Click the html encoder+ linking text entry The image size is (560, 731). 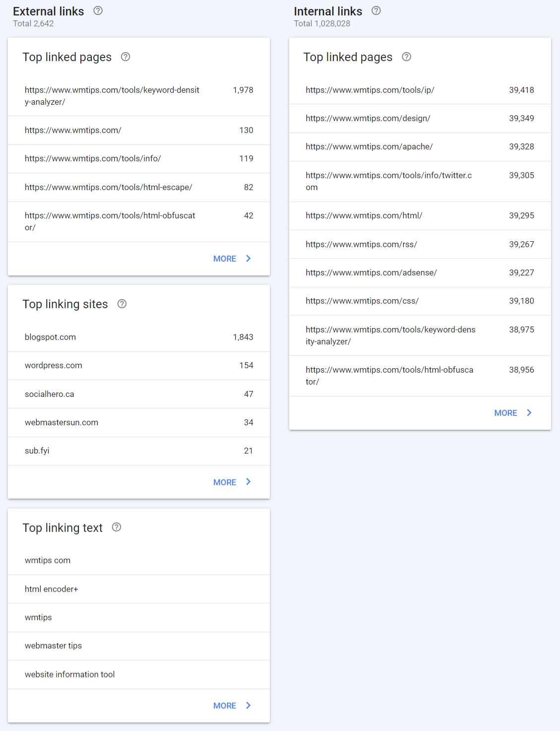coord(51,589)
